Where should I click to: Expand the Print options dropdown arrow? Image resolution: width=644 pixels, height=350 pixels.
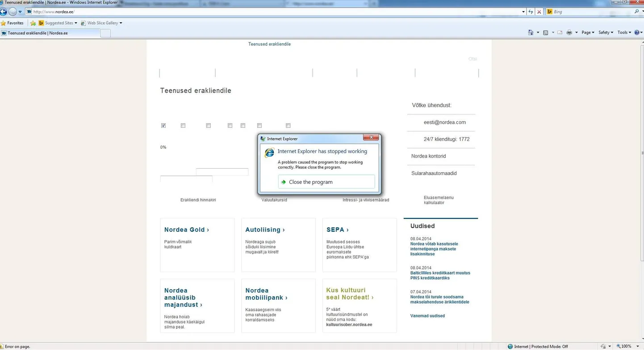coord(577,33)
